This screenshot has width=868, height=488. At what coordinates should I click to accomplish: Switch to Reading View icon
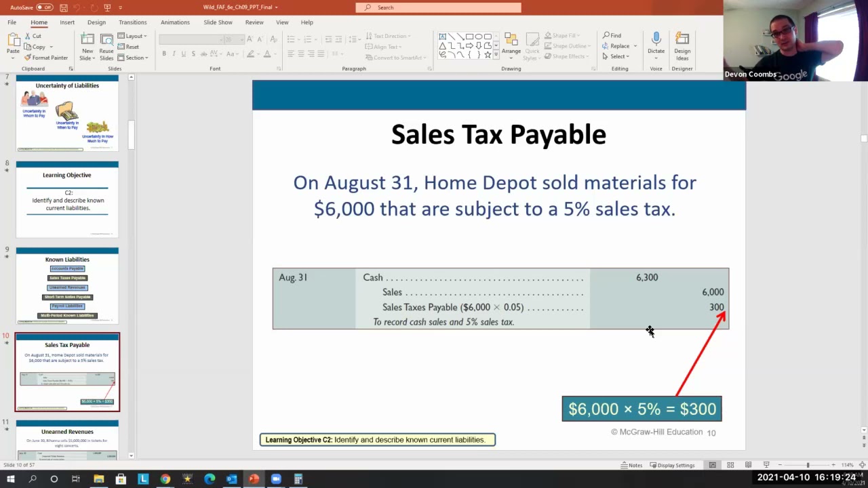pyautogui.click(x=748, y=465)
